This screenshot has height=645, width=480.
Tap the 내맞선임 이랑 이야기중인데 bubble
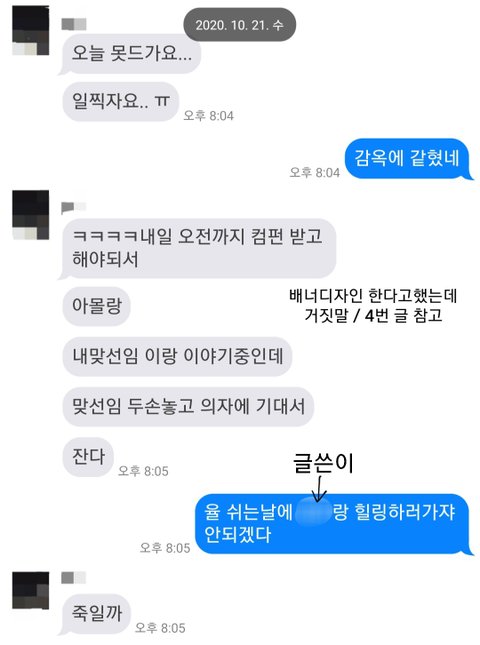177,356
